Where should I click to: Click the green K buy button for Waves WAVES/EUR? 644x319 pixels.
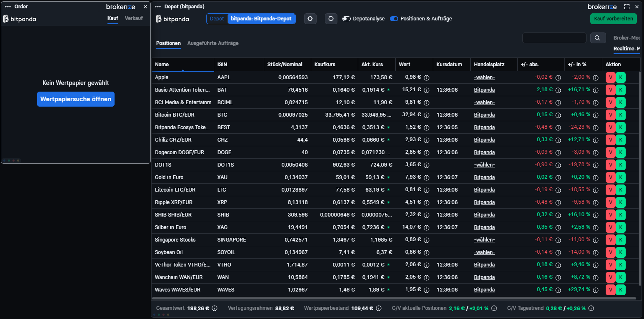point(621,290)
